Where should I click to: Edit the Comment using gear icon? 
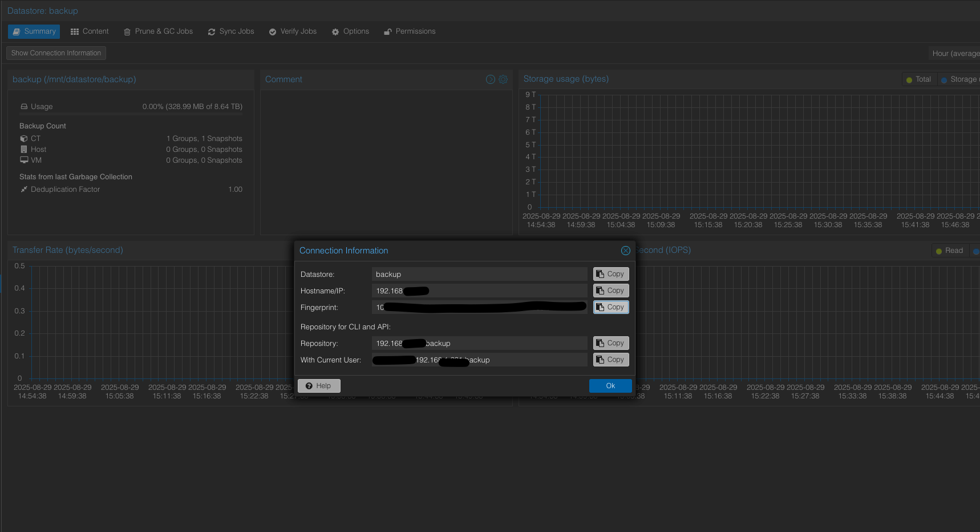click(x=503, y=79)
